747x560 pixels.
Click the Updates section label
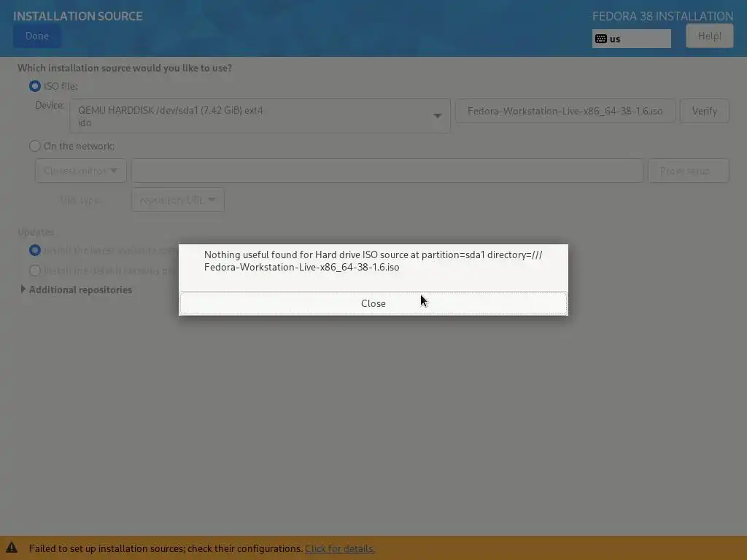point(36,233)
